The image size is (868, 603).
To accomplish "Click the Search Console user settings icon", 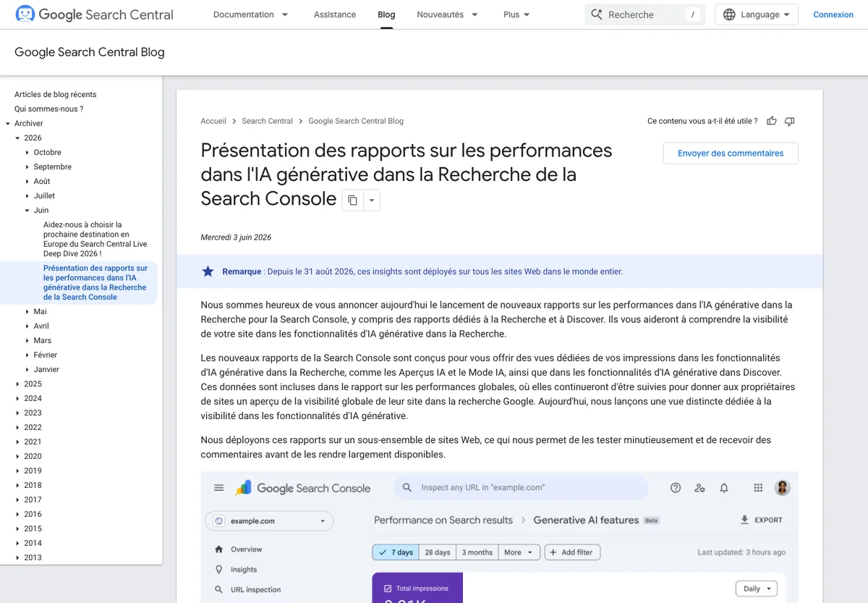I will tap(699, 488).
